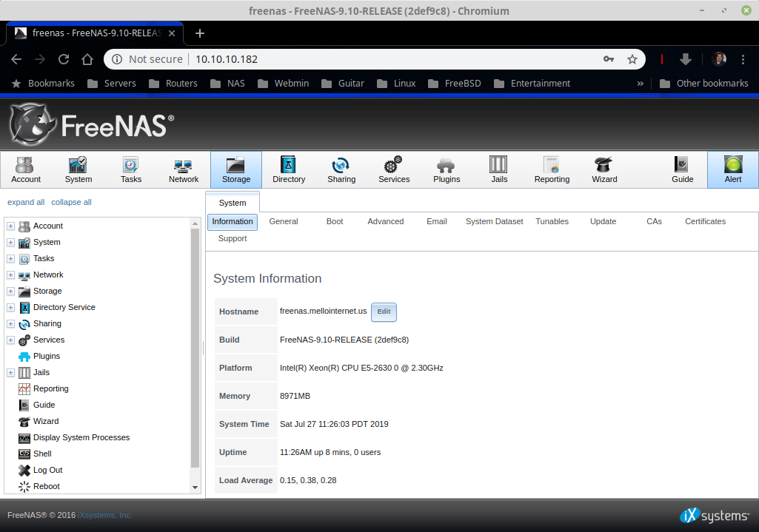Expand the Storage tree node

[10, 291]
